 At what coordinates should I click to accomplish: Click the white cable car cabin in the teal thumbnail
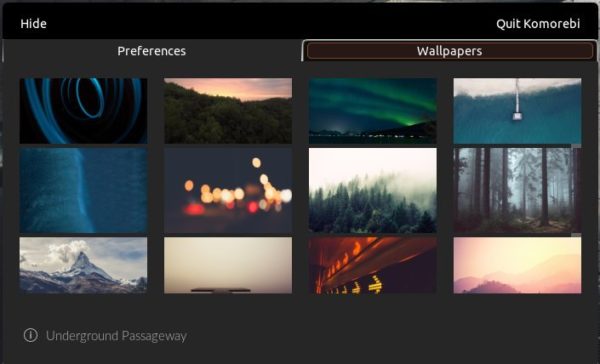[x=517, y=115]
